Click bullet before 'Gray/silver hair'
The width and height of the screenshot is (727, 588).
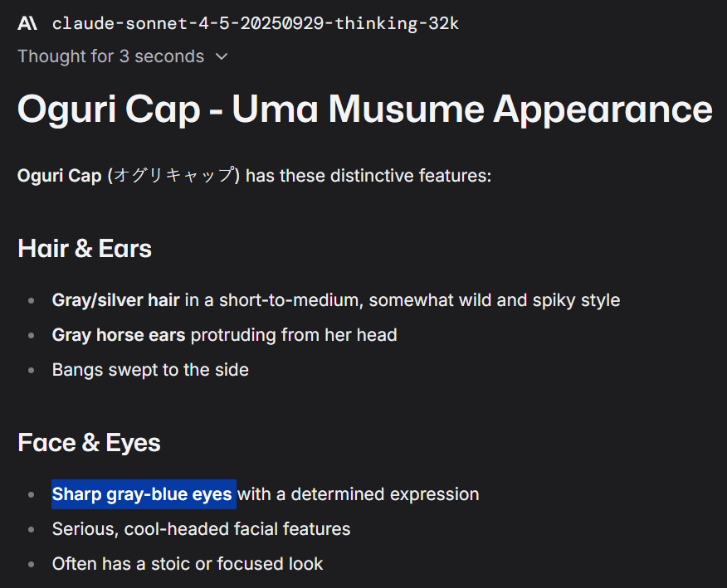(x=31, y=301)
